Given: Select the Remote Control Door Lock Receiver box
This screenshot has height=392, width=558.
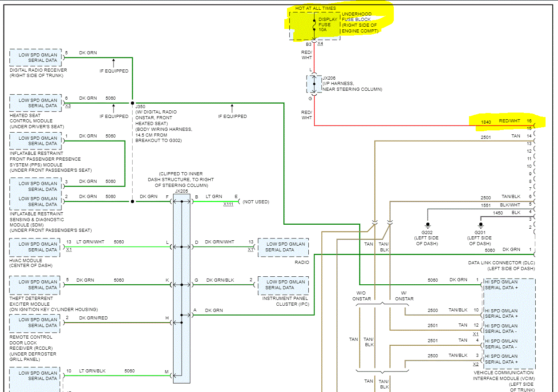Looking at the screenshot, I should click(x=35, y=323).
